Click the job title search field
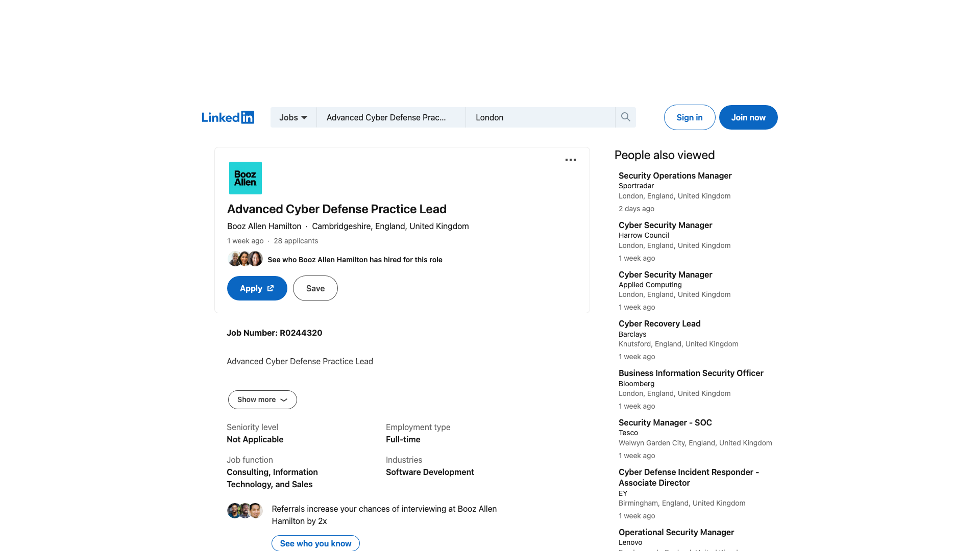Screen dimensions: 980x551 click(391, 117)
